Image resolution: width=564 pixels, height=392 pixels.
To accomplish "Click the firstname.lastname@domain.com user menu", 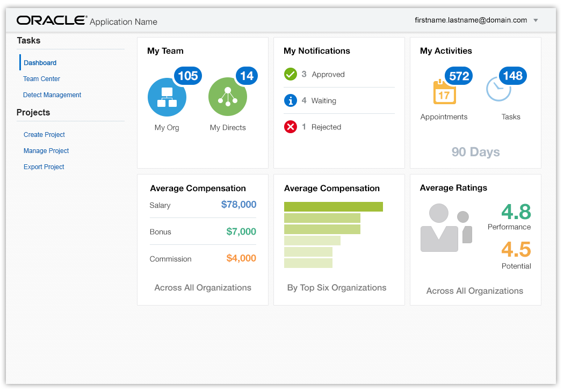I will tap(471, 20).
